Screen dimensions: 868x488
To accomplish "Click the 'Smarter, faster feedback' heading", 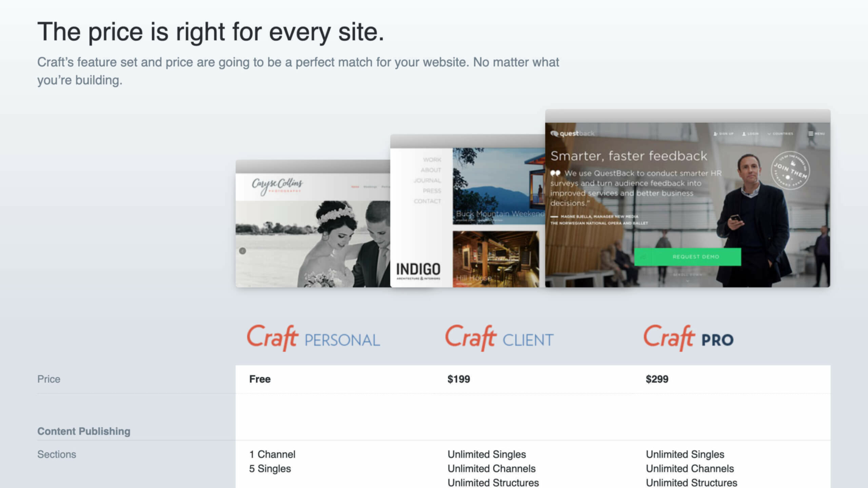I will [x=629, y=156].
